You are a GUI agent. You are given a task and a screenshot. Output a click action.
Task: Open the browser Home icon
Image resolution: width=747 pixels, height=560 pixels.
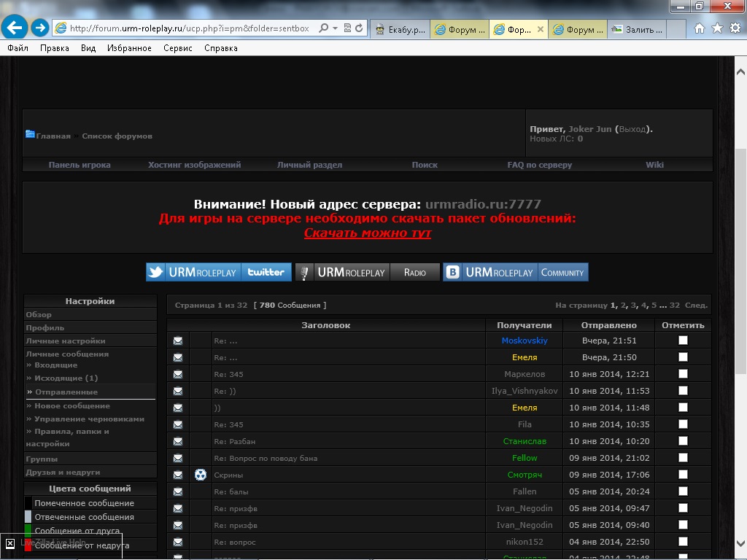700,28
